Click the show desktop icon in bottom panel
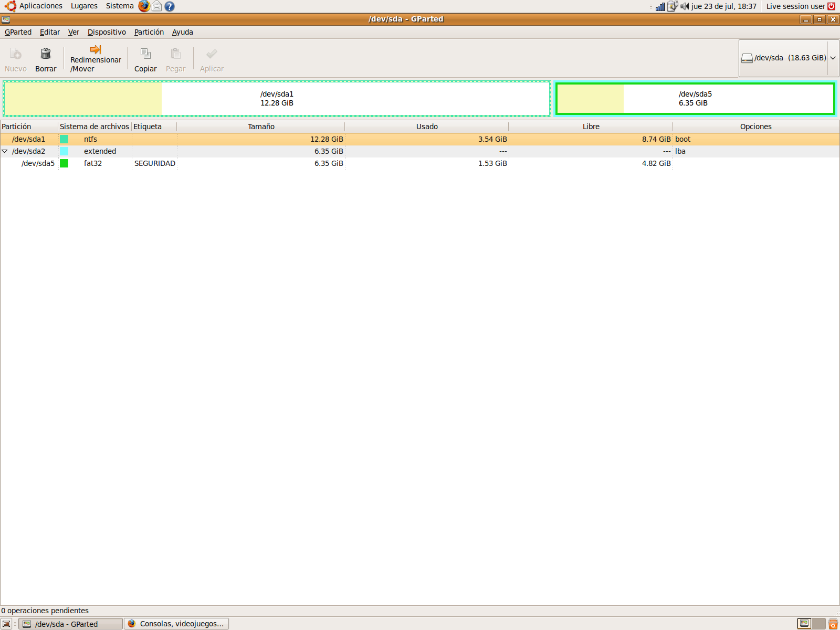This screenshot has height=630, width=840. 6,624
